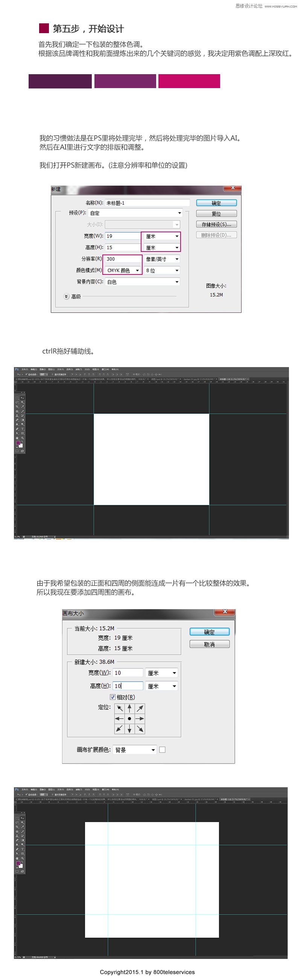Open 像素/英寸 resolution unit dropdown

click(x=162, y=259)
